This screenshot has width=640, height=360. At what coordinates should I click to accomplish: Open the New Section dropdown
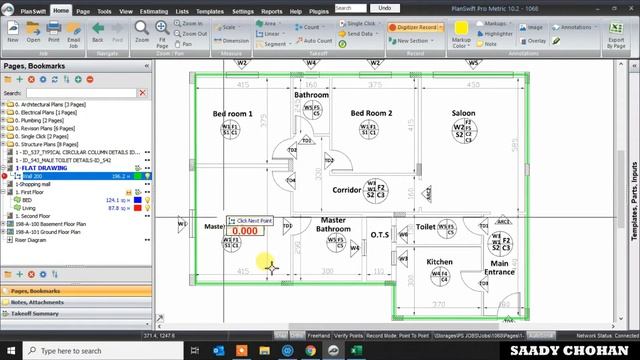coord(432,41)
